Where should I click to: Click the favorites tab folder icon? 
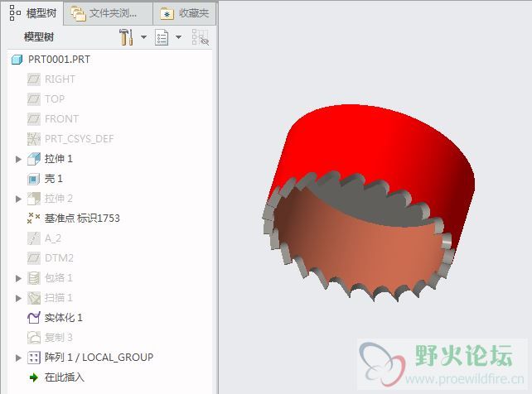(167, 13)
